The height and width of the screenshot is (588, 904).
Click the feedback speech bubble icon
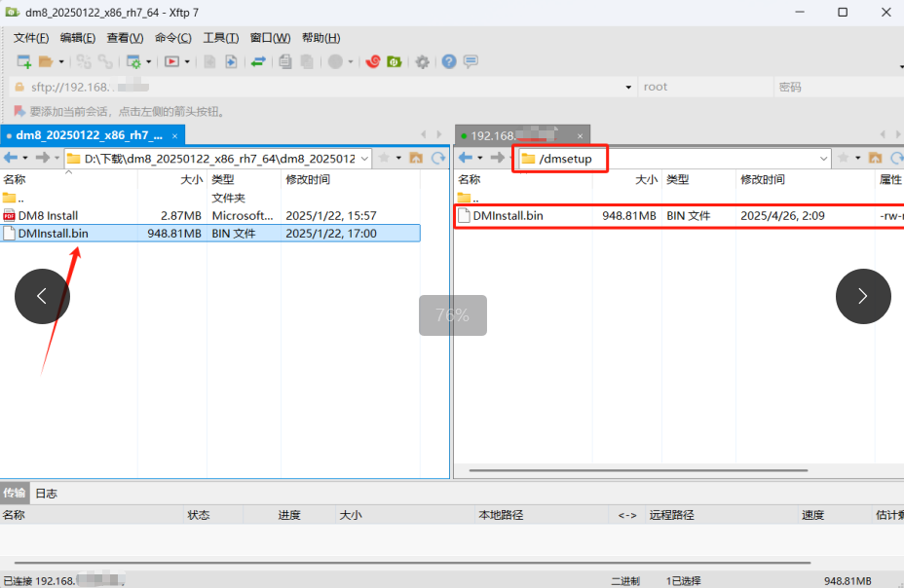click(x=471, y=61)
